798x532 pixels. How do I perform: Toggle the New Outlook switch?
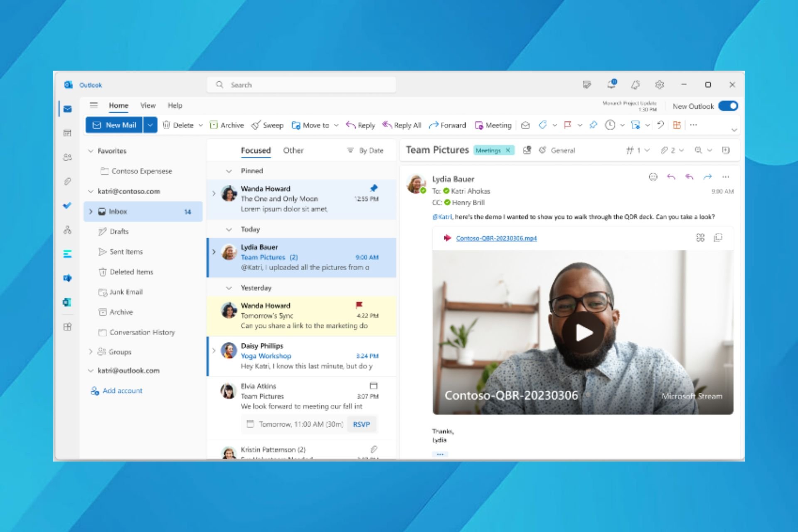coord(728,106)
